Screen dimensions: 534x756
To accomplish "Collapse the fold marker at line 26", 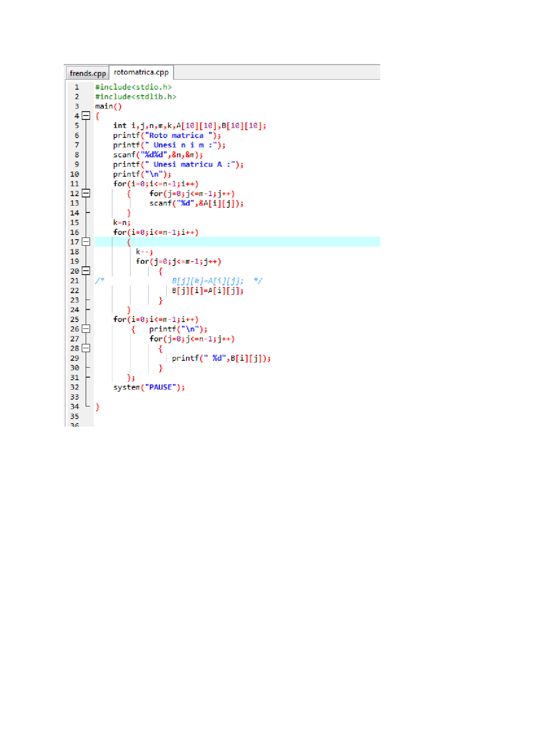I will click(86, 329).
